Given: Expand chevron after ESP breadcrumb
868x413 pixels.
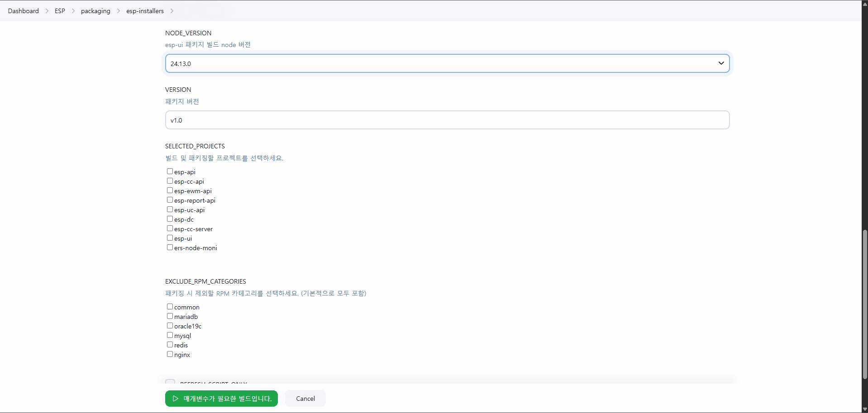Looking at the screenshot, I should 73,11.
